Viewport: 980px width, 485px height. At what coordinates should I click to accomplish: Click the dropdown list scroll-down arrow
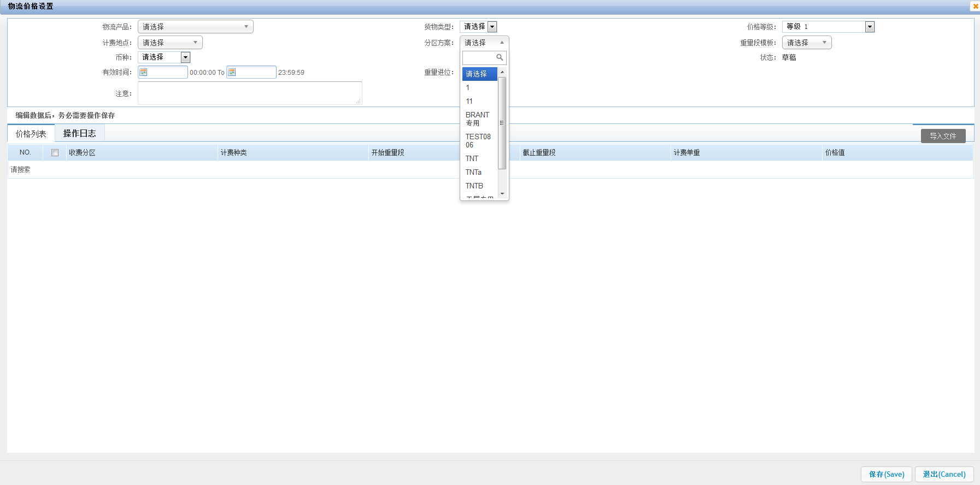pyautogui.click(x=502, y=194)
